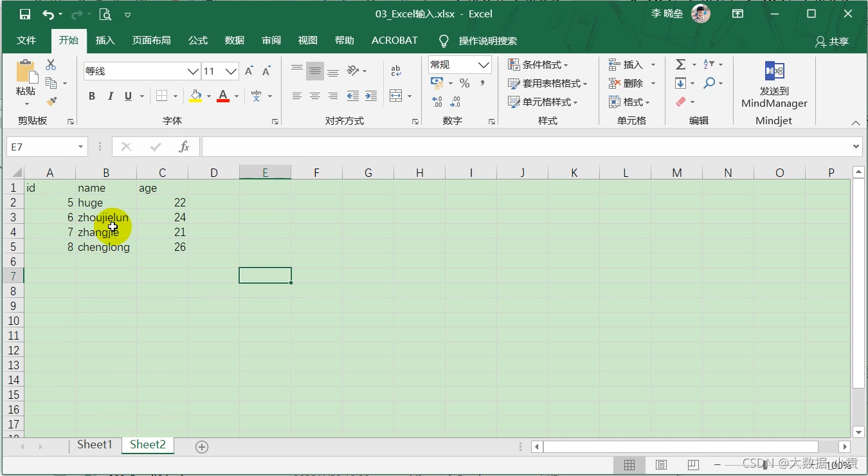868x476 pixels.
Task: Click the Clear eraser icon in editing group
Action: pos(681,102)
